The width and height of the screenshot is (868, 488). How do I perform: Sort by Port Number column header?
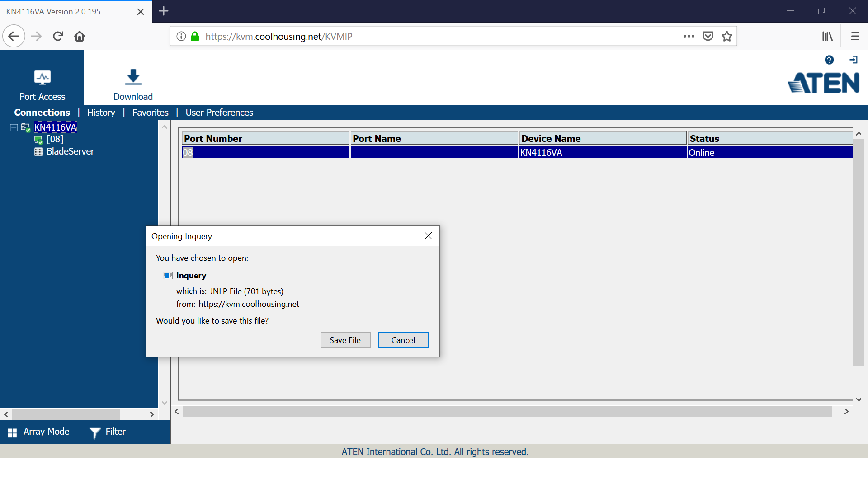(x=266, y=138)
